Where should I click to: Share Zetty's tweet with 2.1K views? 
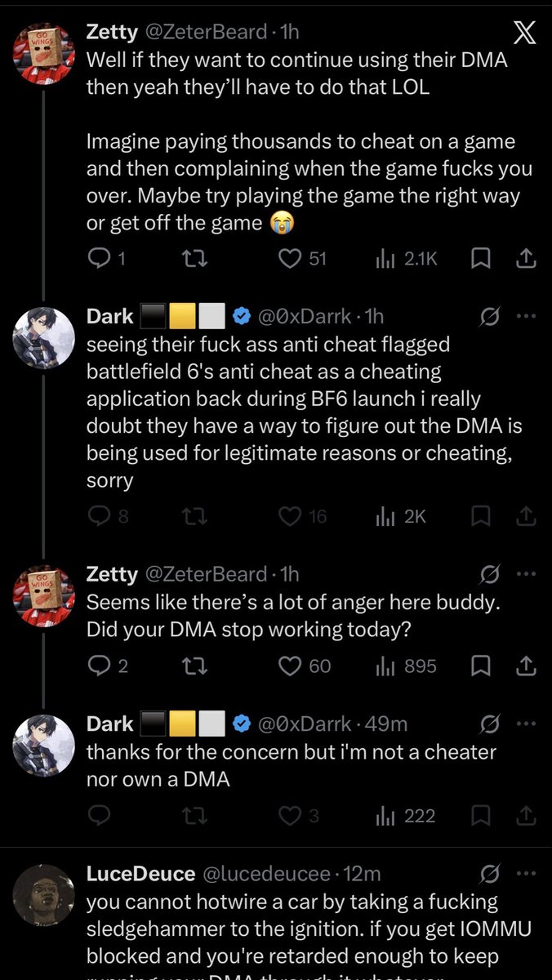coord(527,259)
